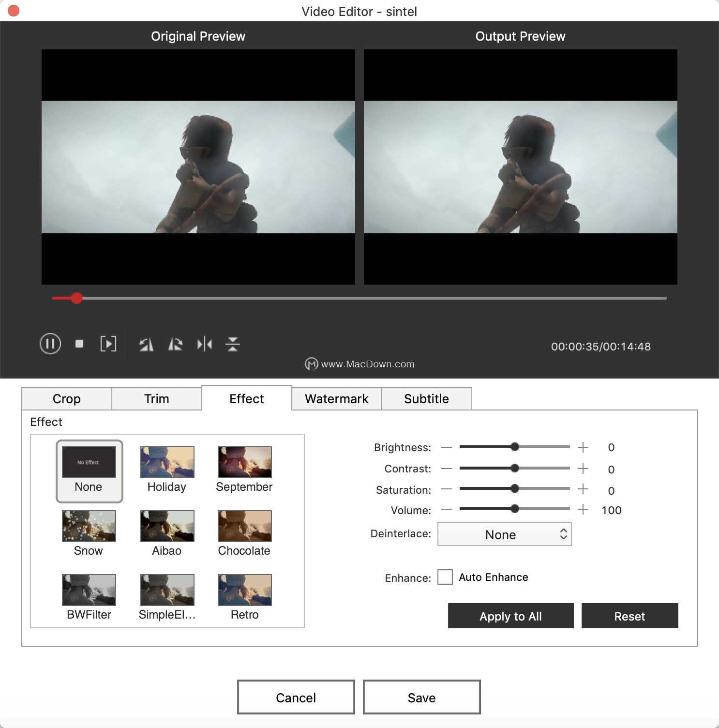Click the Saturation slider handle
Screen dimensions: 719x728
click(515, 488)
